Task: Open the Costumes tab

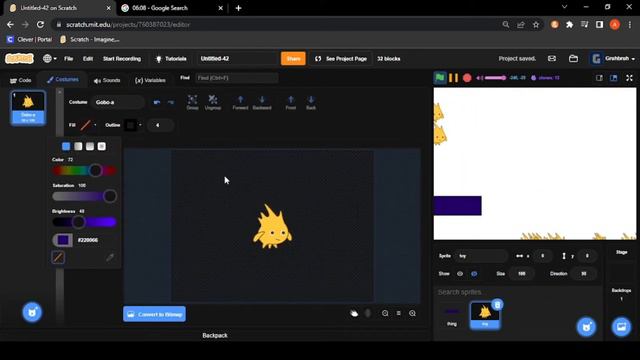Action: point(62,79)
